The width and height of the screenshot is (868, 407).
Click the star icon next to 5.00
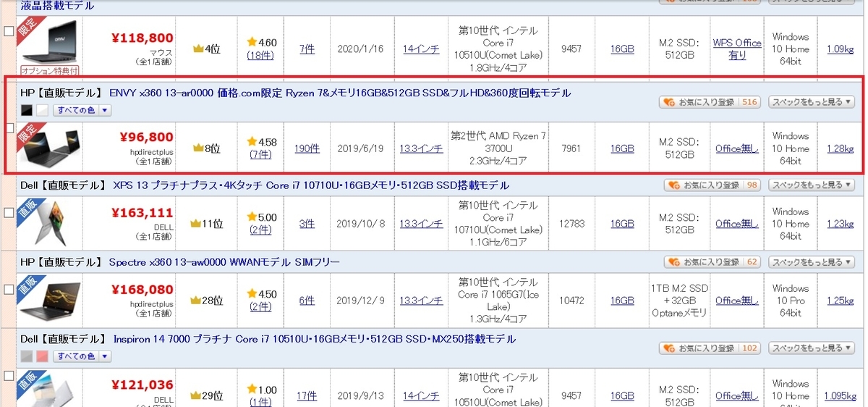pos(252,217)
